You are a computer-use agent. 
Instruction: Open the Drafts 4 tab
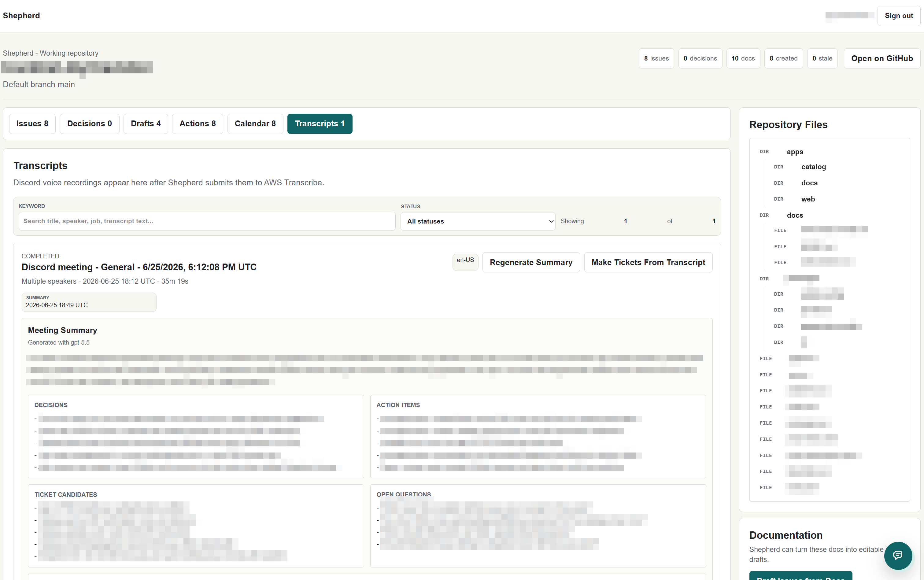click(146, 124)
